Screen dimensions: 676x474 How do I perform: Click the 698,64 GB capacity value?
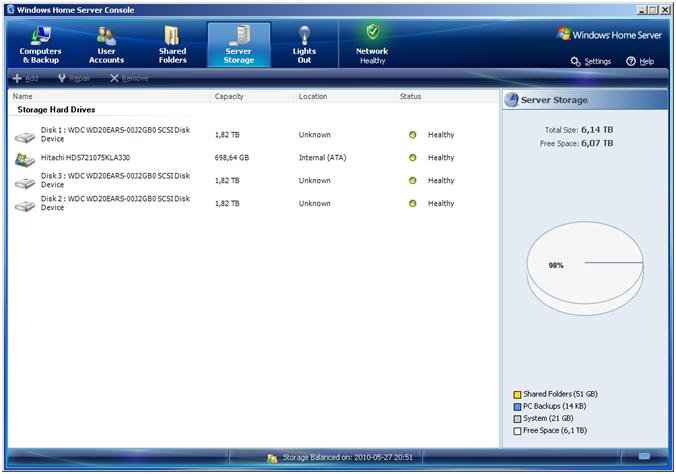pyautogui.click(x=232, y=157)
